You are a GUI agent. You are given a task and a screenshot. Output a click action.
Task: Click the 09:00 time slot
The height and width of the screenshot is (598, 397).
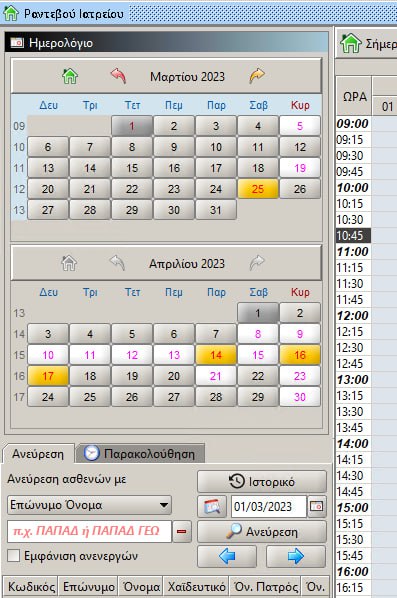[x=353, y=124]
